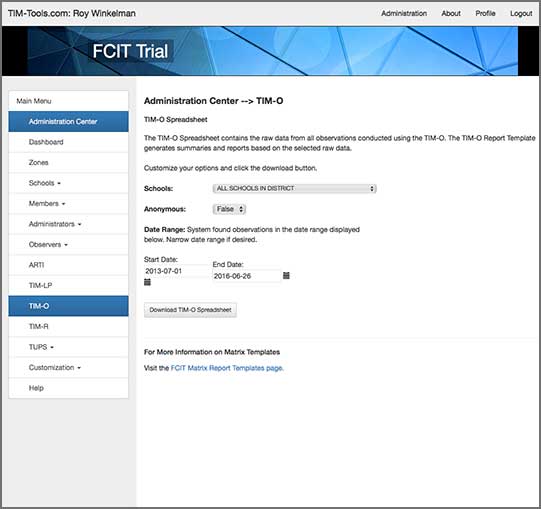Open the End Date calendar icon
Image resolution: width=541 pixels, height=509 pixels.
[286, 275]
